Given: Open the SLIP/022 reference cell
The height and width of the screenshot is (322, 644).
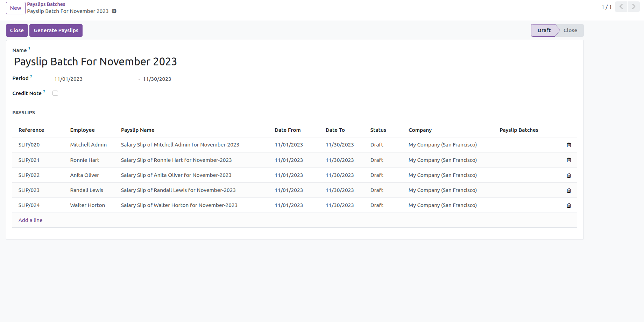Looking at the screenshot, I should click(29, 175).
